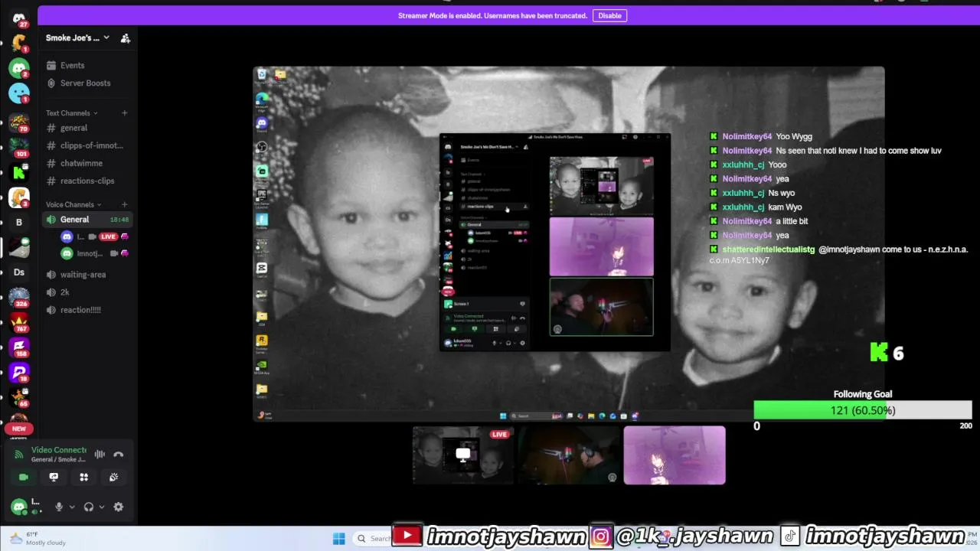Select the purple-tinted camera thumbnail

[675, 455]
